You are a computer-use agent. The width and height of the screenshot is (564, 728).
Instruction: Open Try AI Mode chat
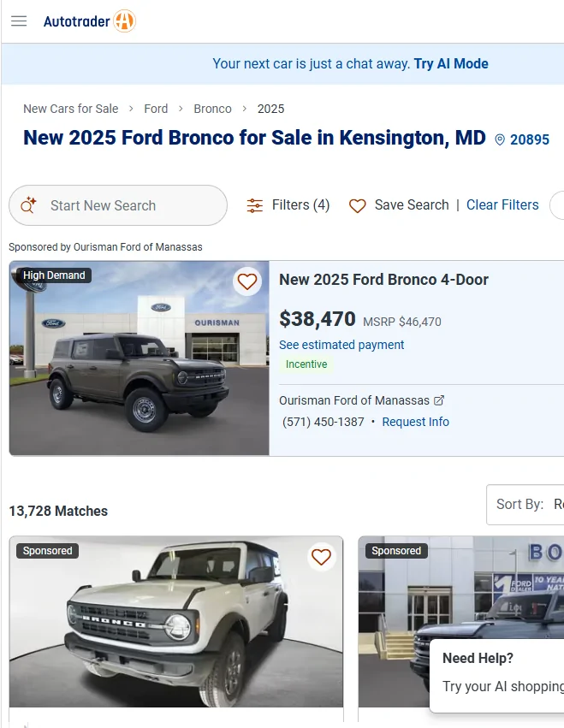coord(451,63)
